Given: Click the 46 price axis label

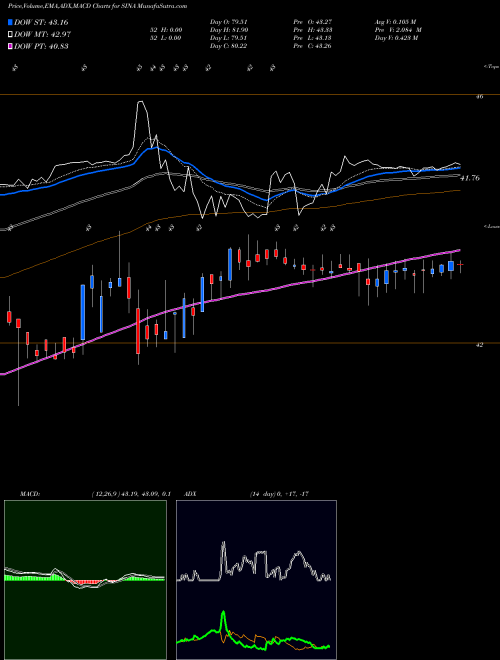Looking at the screenshot, I should pyautogui.click(x=479, y=96).
